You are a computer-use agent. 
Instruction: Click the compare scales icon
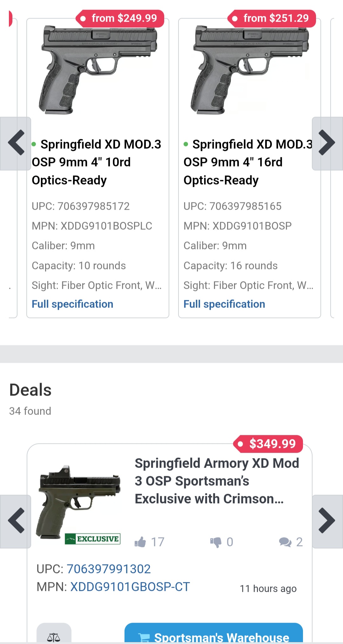tap(54, 636)
